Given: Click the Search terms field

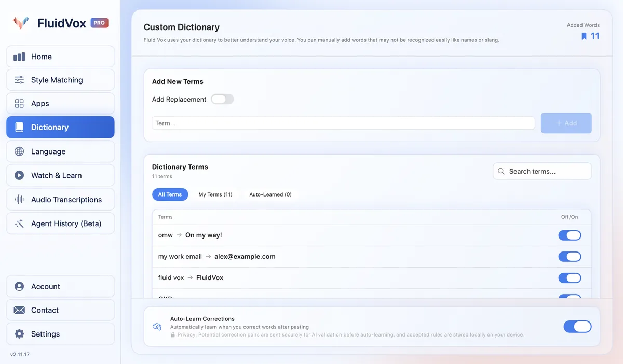Looking at the screenshot, I should pyautogui.click(x=542, y=171).
